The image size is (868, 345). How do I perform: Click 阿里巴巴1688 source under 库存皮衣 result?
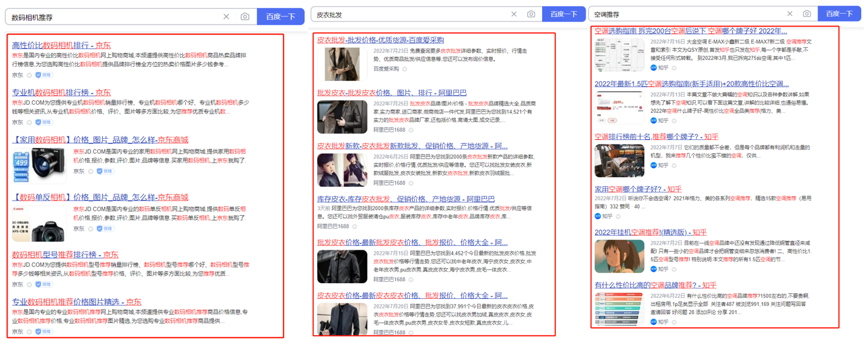point(333,226)
